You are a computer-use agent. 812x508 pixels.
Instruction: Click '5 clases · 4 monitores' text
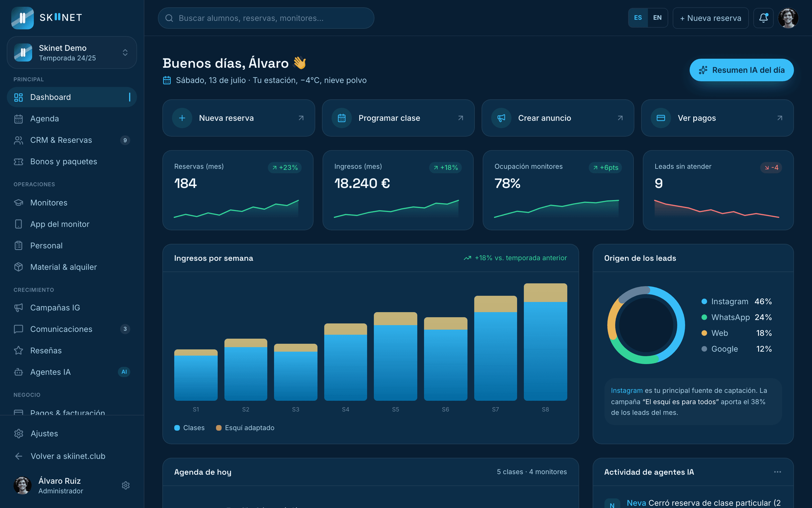click(x=532, y=472)
